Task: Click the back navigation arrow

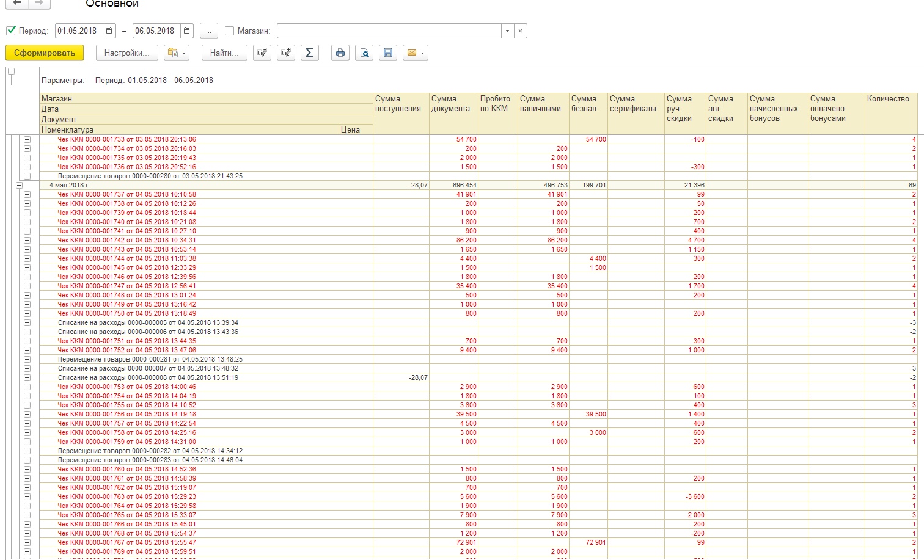Action: tap(17, 3)
